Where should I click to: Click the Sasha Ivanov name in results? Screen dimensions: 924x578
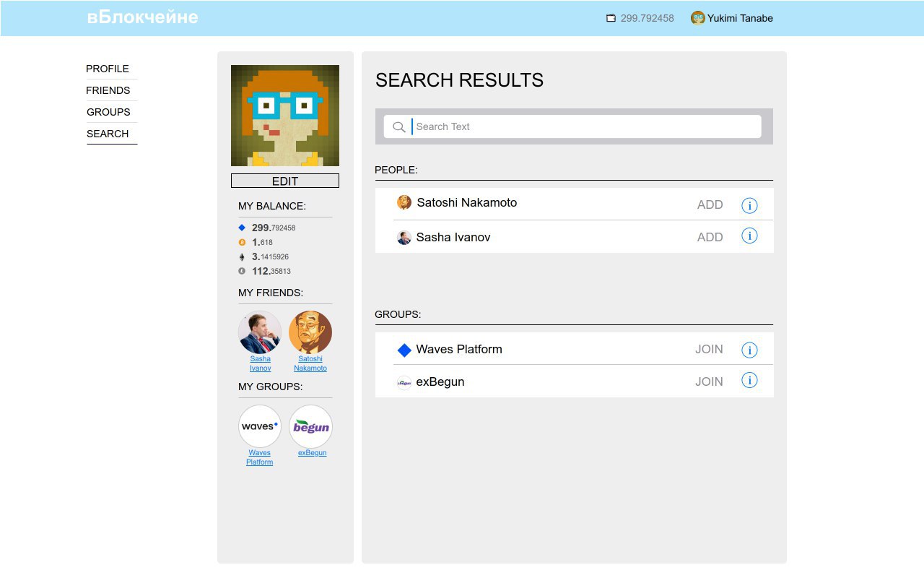tap(453, 238)
